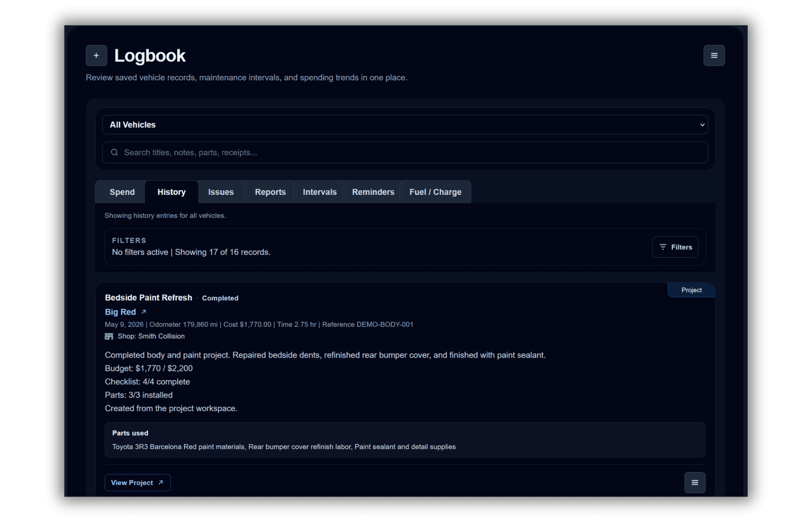Switch to the Reminders tab
The image size is (812, 522).
click(373, 192)
